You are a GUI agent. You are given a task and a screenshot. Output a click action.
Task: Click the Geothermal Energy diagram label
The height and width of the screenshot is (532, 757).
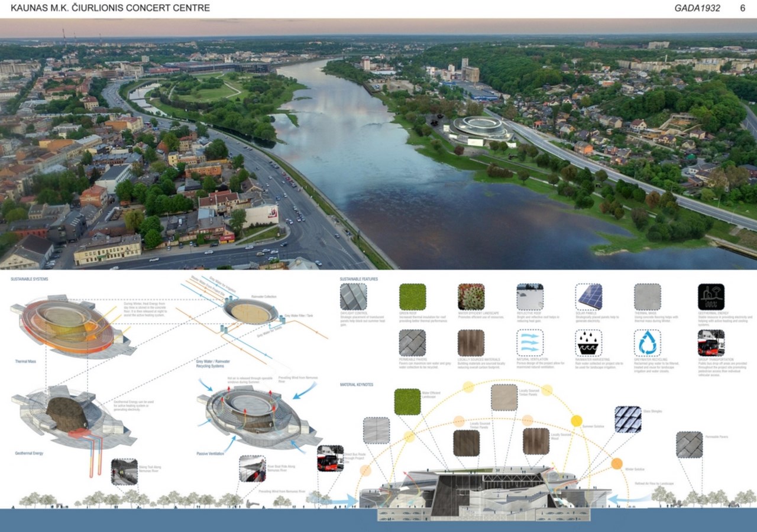(x=29, y=453)
